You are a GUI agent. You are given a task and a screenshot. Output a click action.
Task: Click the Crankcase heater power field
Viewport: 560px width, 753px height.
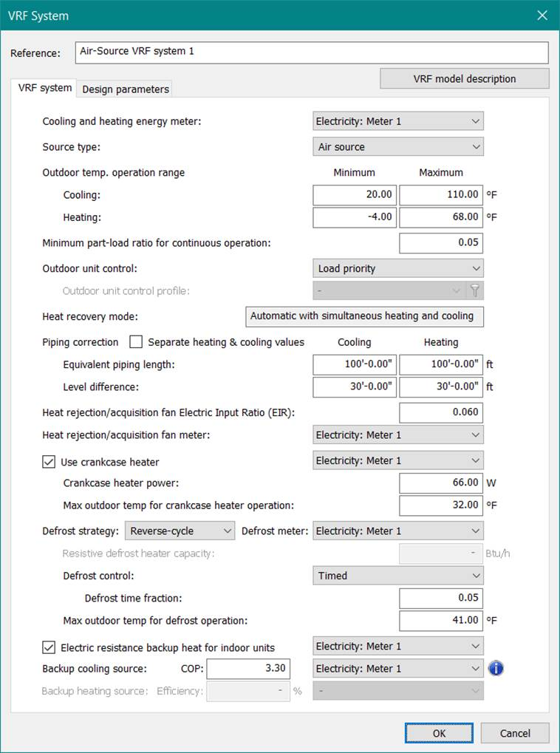[x=441, y=483]
